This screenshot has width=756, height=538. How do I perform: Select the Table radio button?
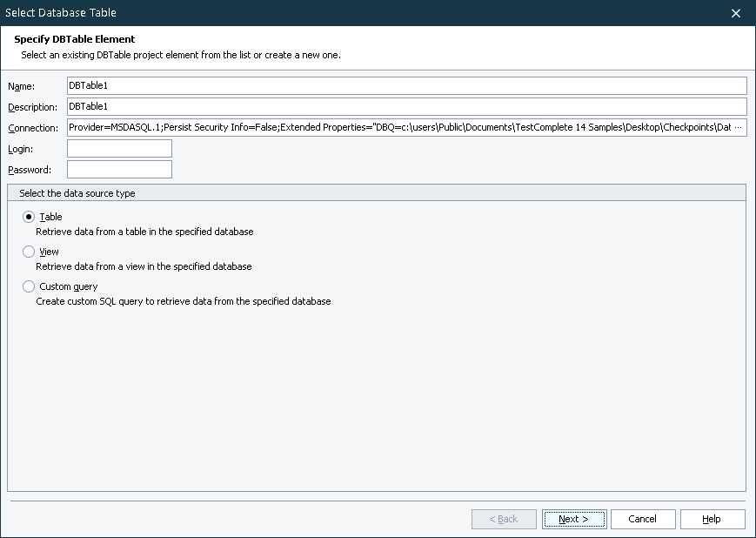(x=29, y=217)
